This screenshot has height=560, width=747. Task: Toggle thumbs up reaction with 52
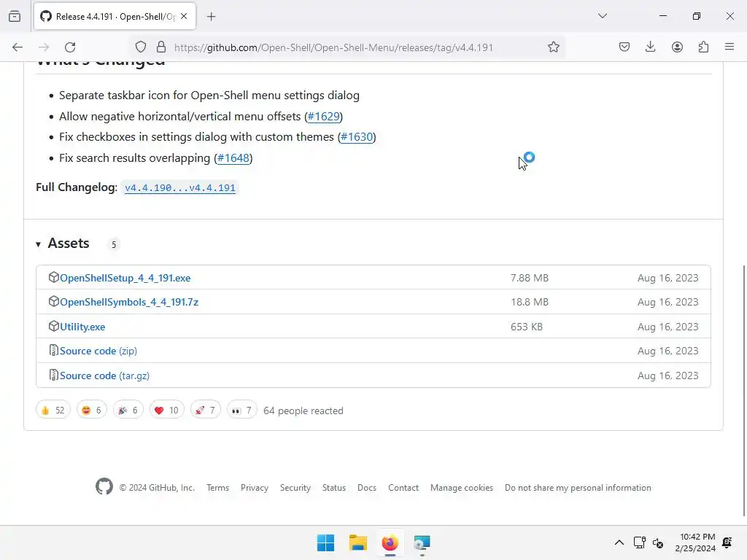click(53, 411)
